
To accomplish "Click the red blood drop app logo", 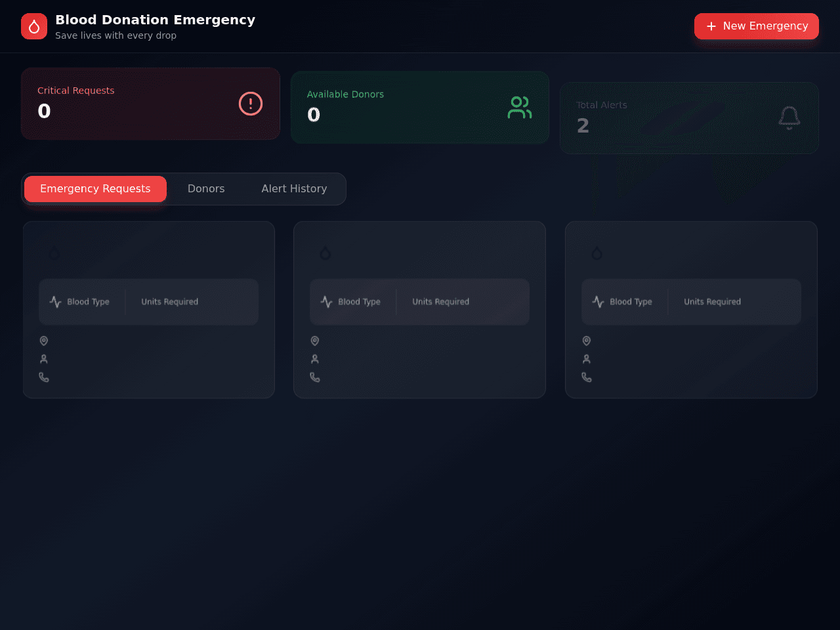I will click(x=34, y=26).
